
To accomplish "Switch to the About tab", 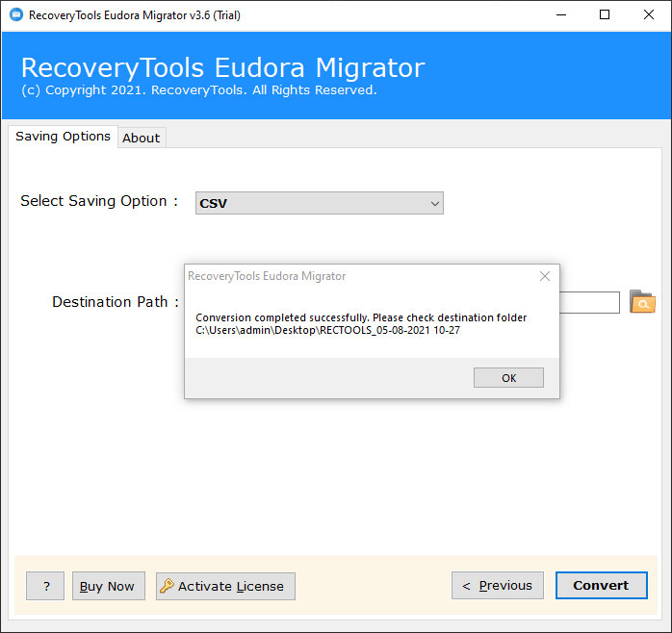I will (x=141, y=138).
